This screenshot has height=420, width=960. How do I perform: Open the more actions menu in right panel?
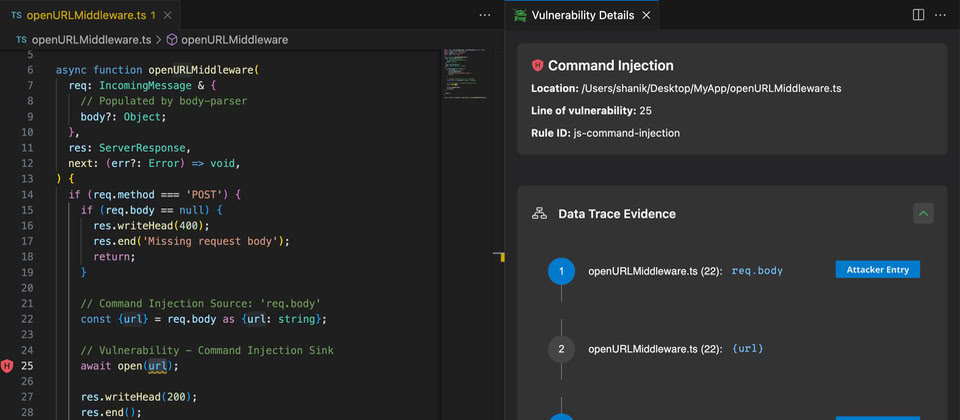click(940, 15)
